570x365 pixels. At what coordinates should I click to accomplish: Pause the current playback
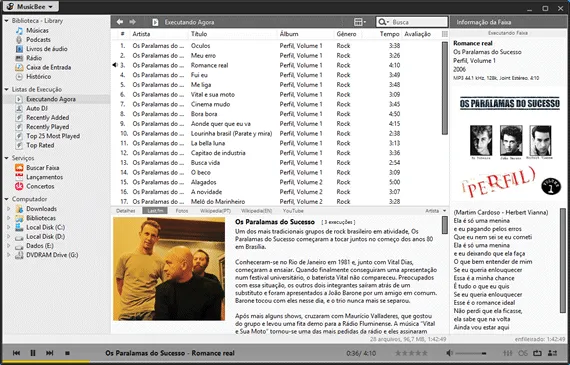[x=33, y=353]
